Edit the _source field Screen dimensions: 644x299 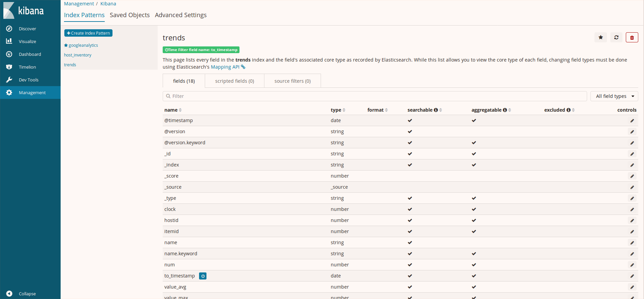[632, 187]
